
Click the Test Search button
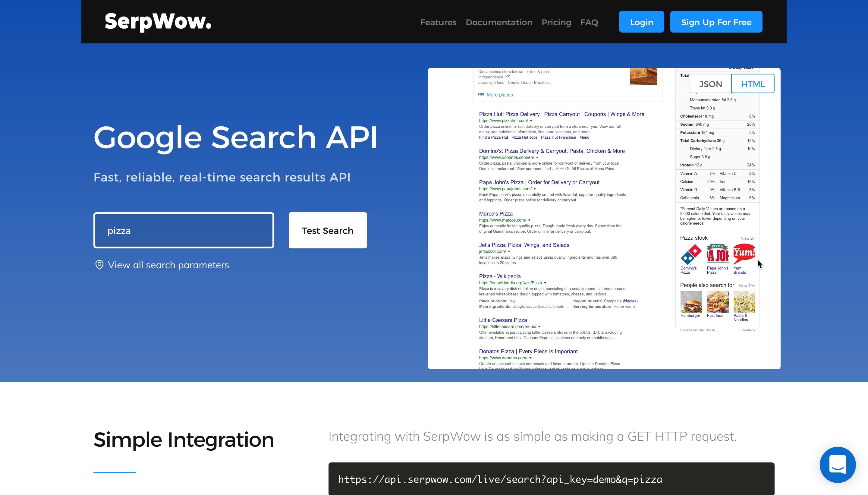[x=328, y=231]
